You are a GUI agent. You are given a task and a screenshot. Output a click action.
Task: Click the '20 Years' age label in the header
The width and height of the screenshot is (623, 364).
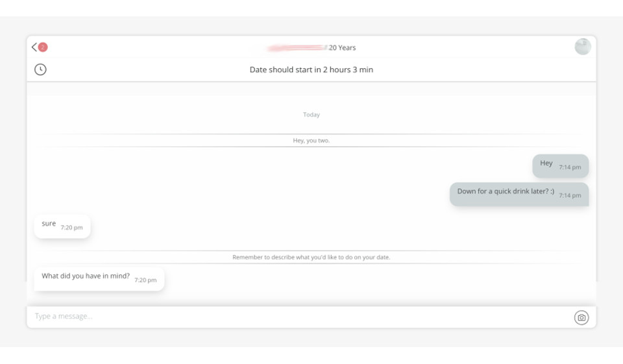tap(342, 47)
